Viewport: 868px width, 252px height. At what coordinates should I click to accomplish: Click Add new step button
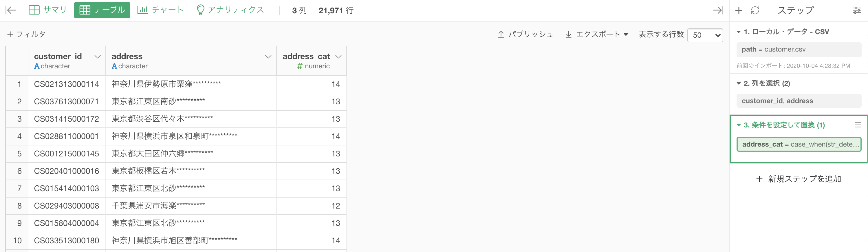pyautogui.click(x=798, y=179)
